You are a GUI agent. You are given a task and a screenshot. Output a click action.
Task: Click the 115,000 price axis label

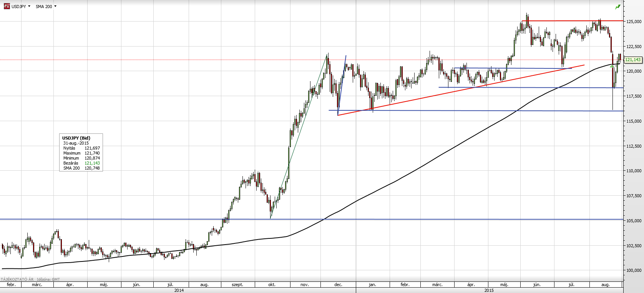pyautogui.click(x=634, y=121)
